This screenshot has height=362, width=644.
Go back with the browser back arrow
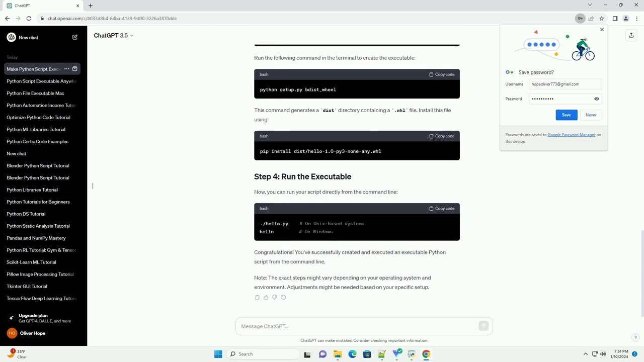click(7, 19)
